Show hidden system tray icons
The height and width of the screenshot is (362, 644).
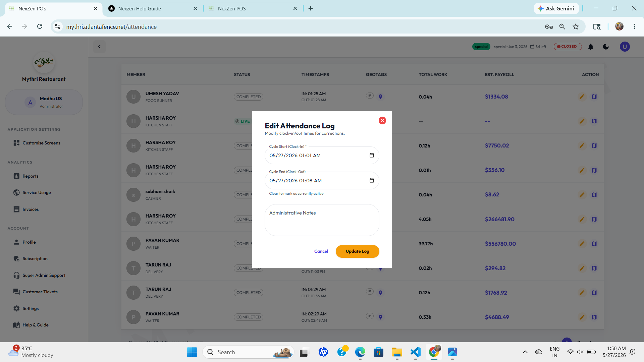click(x=525, y=352)
